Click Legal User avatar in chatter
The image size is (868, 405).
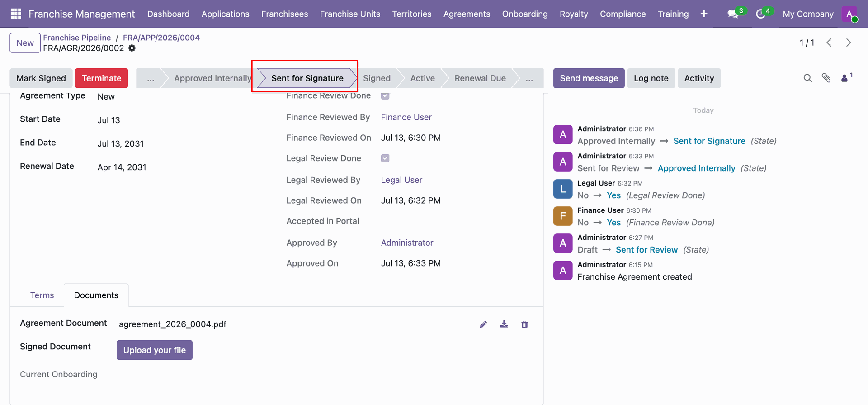(563, 189)
